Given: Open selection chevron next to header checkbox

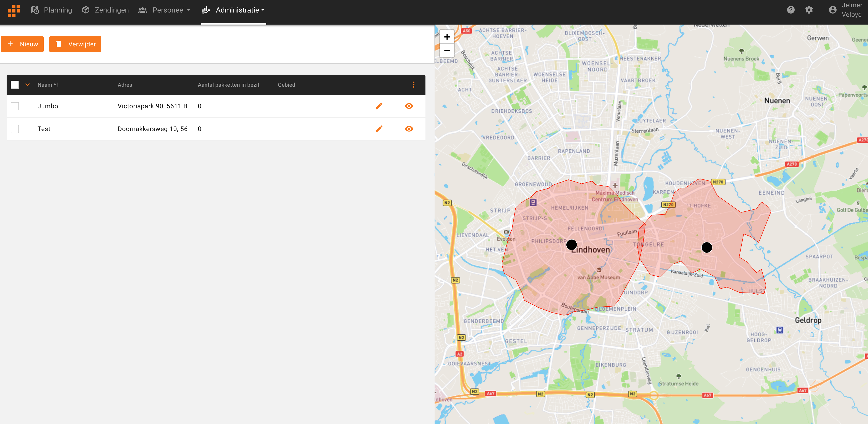Looking at the screenshot, I should tap(28, 85).
